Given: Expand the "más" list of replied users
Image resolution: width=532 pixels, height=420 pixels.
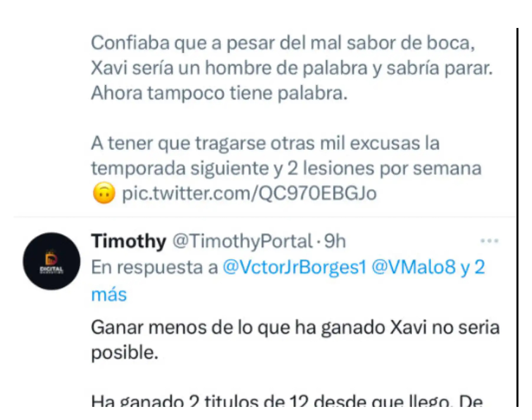Looking at the screenshot, I should tap(109, 295).
